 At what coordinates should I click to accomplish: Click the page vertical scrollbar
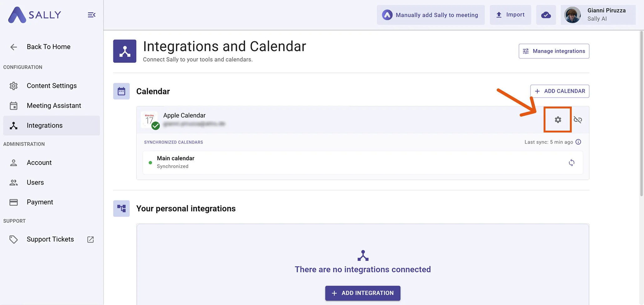[x=641, y=113]
